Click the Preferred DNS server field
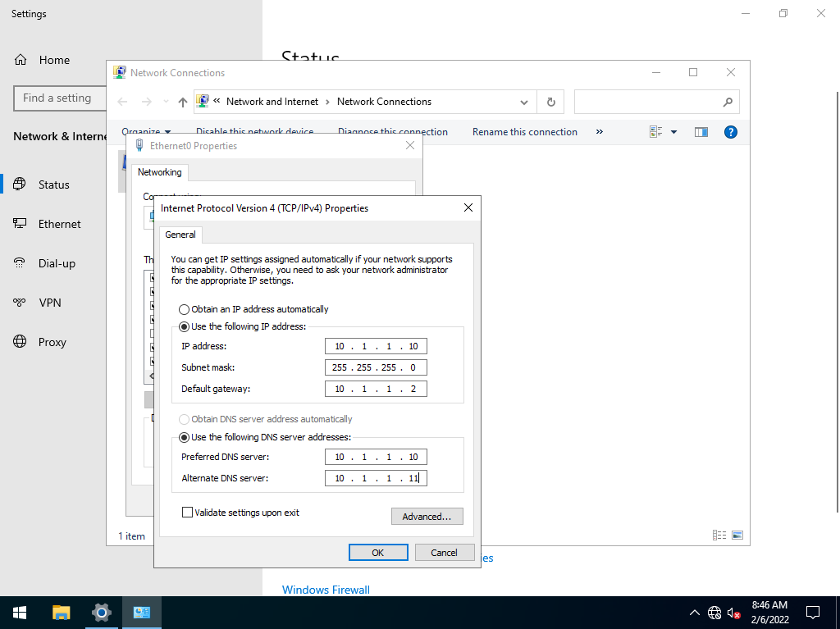Image resolution: width=840 pixels, height=629 pixels. [376, 457]
